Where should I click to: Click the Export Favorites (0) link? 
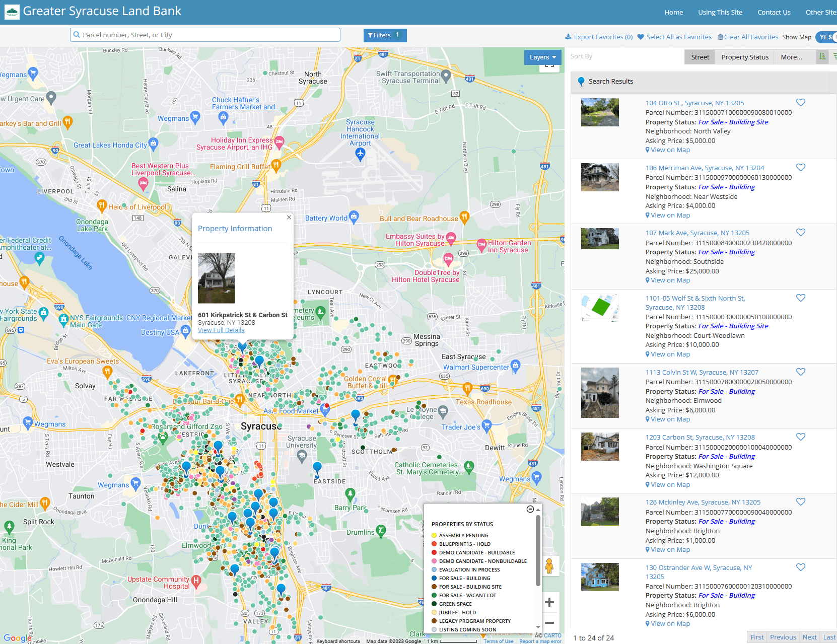pyautogui.click(x=603, y=37)
